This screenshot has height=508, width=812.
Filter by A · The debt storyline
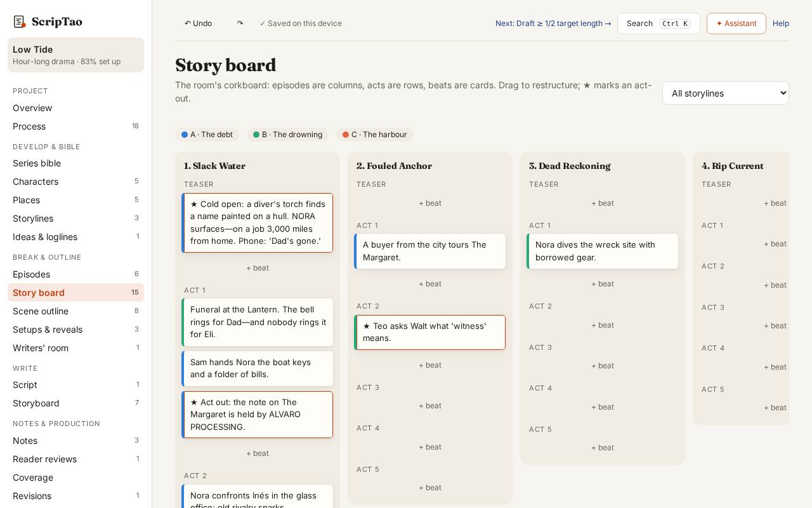(x=207, y=135)
